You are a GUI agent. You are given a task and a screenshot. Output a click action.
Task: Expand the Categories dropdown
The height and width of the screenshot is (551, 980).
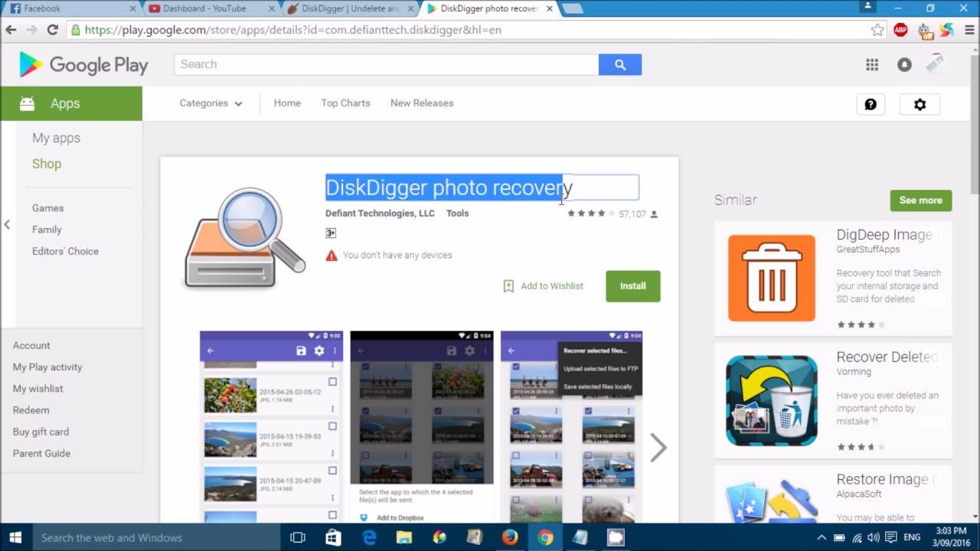[x=211, y=103]
